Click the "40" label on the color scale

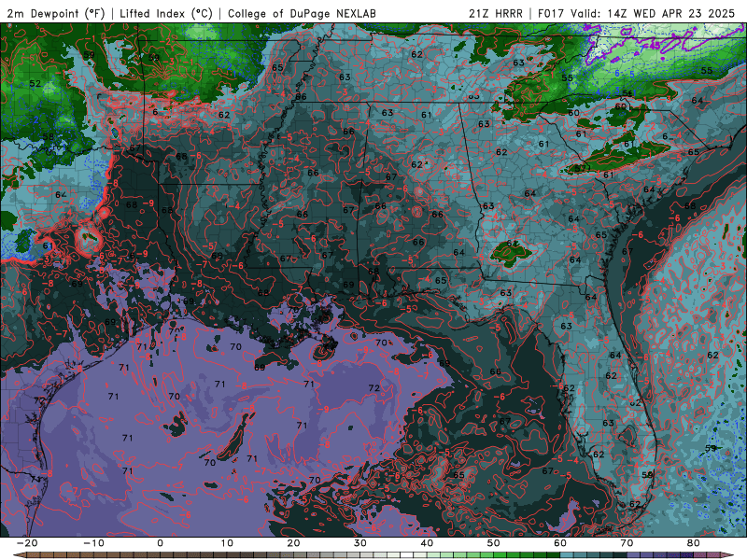coord(427,543)
